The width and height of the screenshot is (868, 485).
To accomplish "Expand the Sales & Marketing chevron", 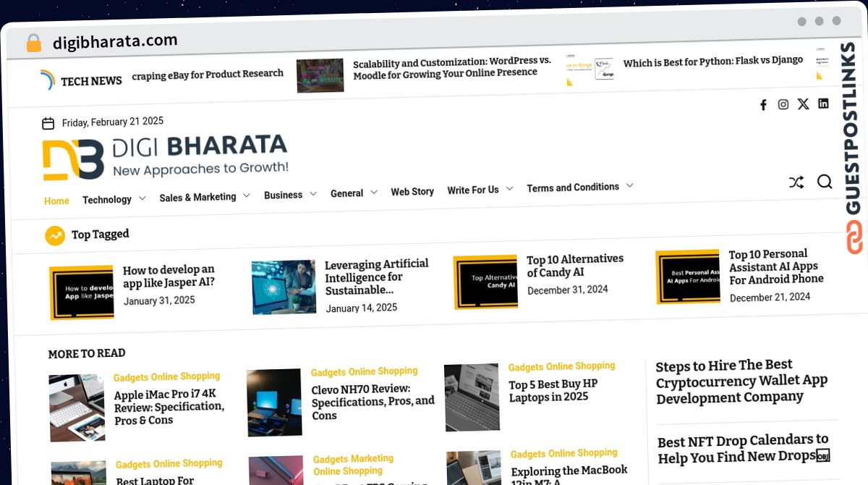I will pyautogui.click(x=246, y=195).
